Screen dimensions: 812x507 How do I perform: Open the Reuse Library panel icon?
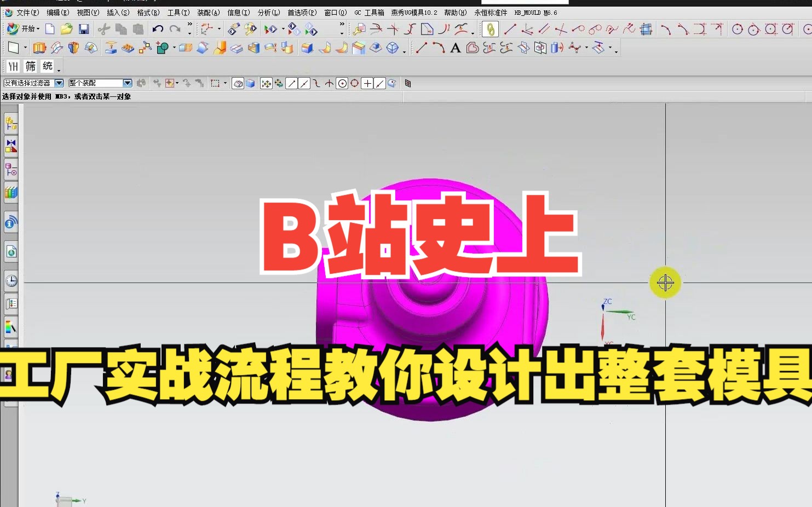click(11, 192)
